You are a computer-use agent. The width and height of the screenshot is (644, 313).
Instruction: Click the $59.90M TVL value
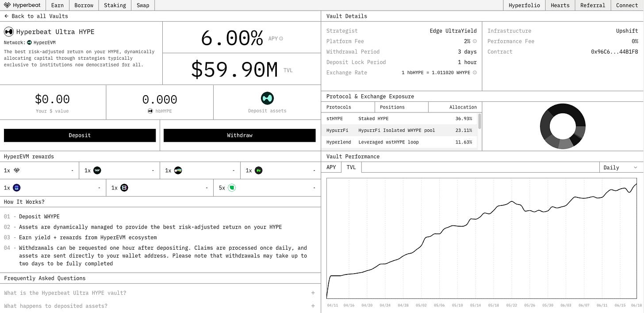pyautogui.click(x=234, y=70)
